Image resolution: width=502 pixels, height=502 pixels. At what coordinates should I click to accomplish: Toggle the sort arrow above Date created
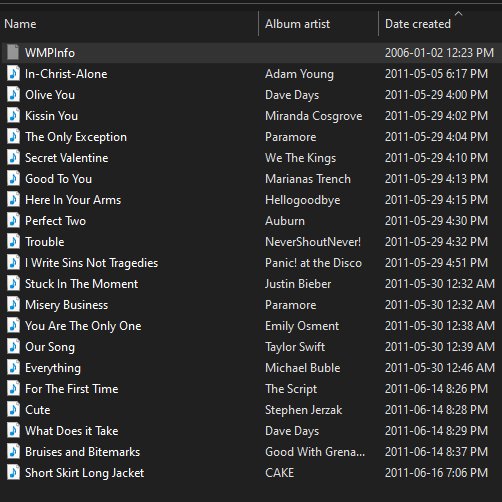pos(459,13)
